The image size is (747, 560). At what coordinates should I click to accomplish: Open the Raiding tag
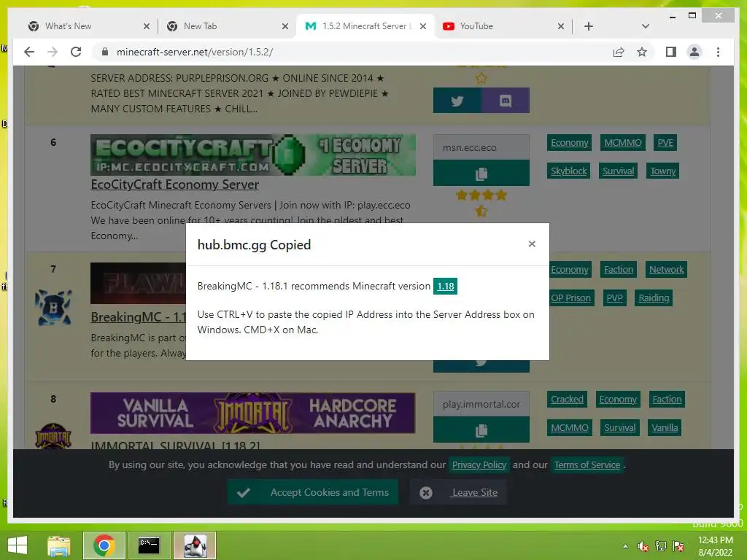click(654, 298)
